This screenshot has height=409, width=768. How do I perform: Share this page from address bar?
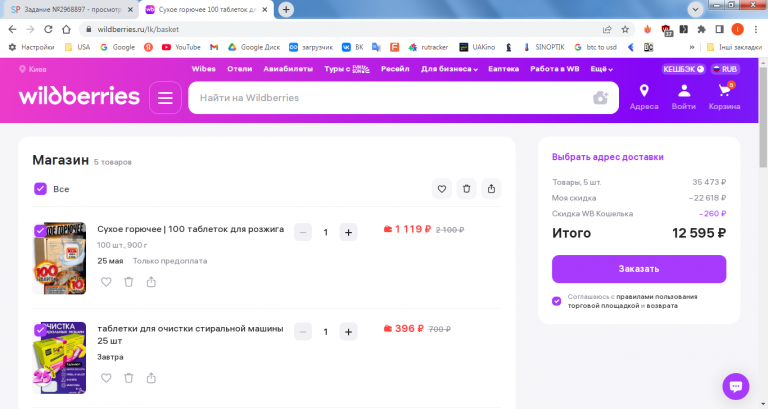(607, 29)
